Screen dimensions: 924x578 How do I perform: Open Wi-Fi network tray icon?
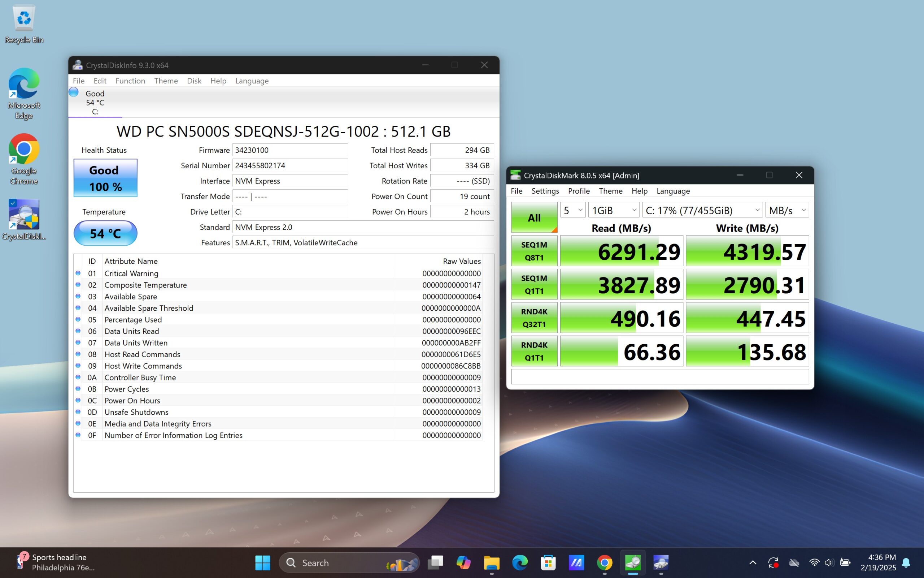point(814,563)
